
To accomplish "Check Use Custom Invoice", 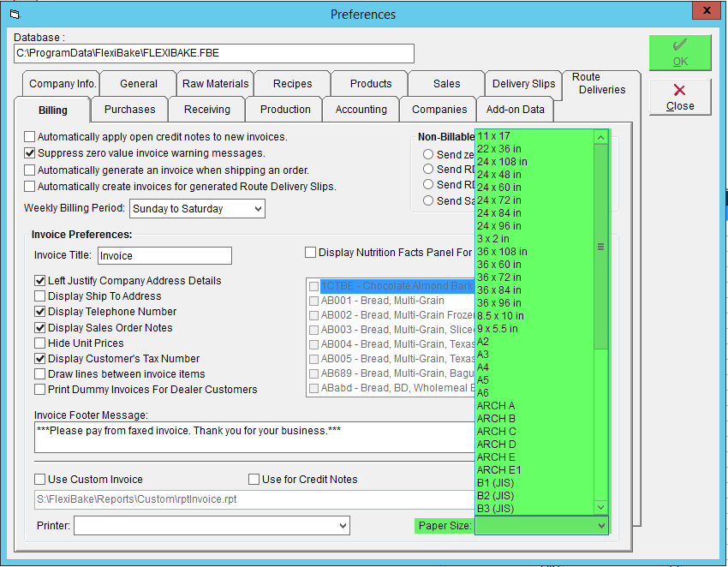I will coord(40,480).
